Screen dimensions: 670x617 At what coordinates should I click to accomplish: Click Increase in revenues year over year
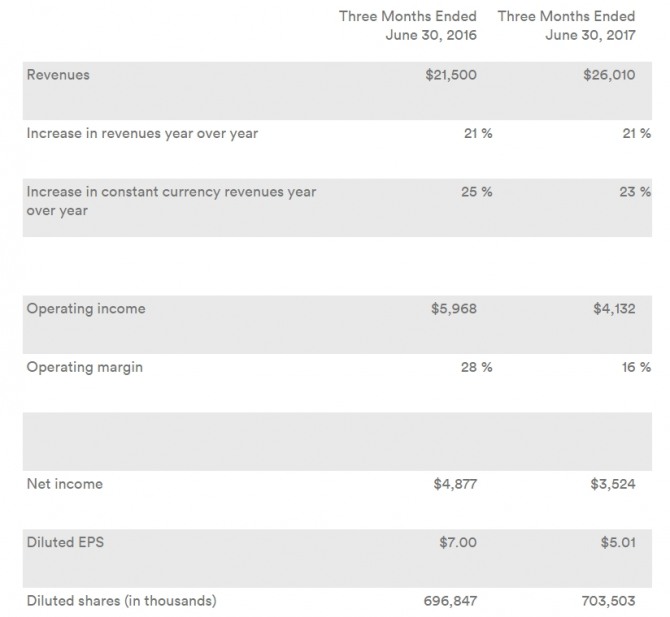142,133
